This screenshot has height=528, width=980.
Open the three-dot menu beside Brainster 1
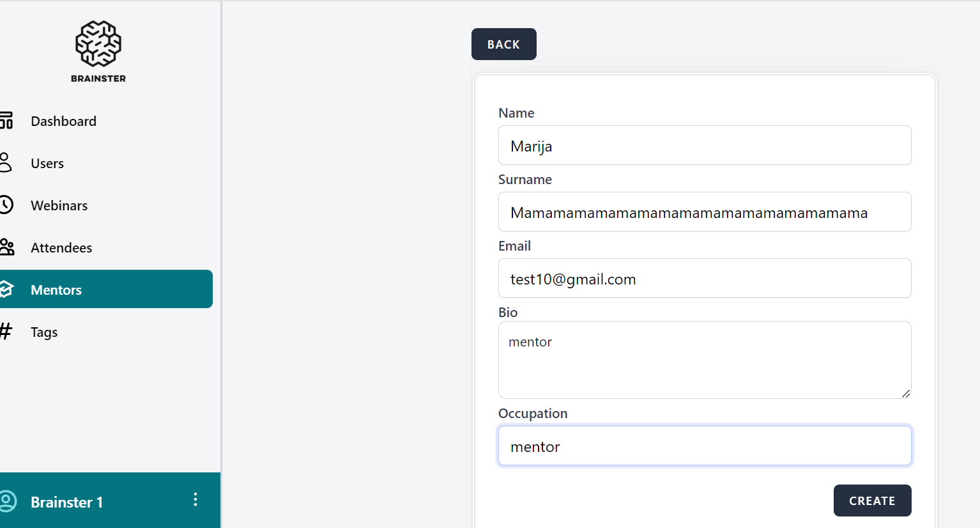click(195, 500)
